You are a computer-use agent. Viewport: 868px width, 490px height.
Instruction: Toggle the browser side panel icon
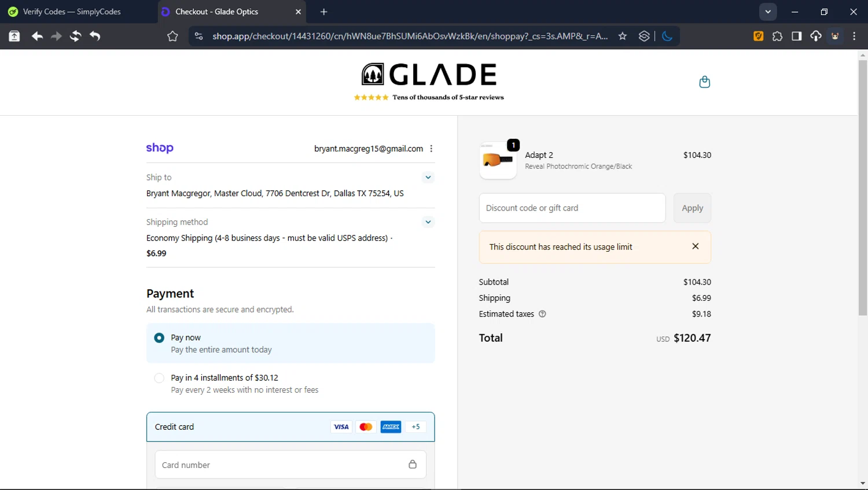click(797, 36)
